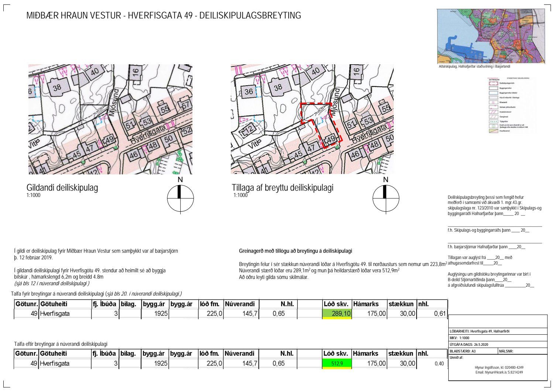Click the Gangbraut legend symbol
Image resolution: width=554 pixels, height=392 pixels.
pos(493,116)
